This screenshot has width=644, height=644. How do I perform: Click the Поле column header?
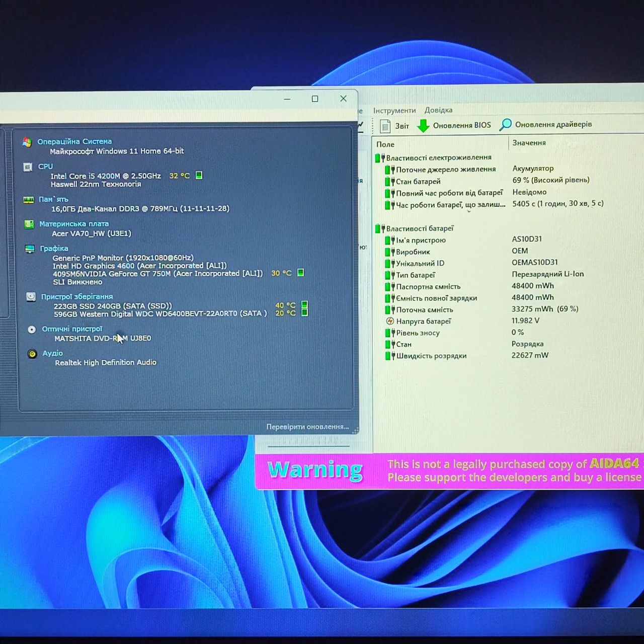[x=385, y=144]
